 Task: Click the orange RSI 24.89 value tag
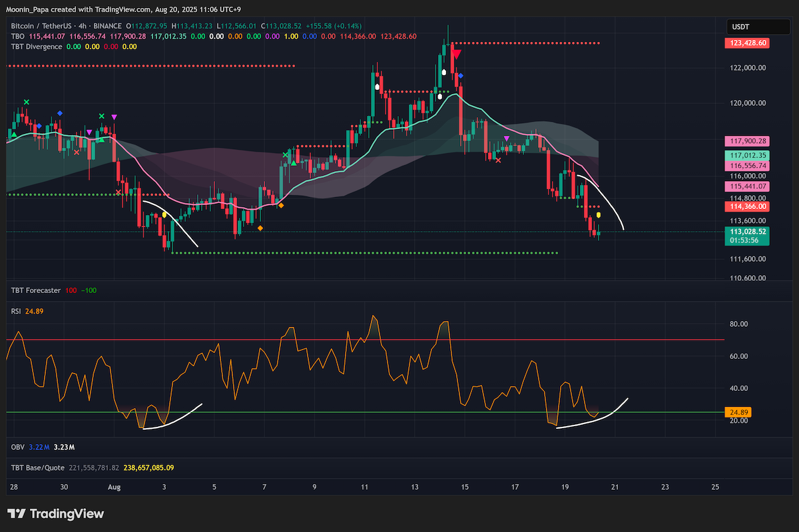(x=735, y=413)
